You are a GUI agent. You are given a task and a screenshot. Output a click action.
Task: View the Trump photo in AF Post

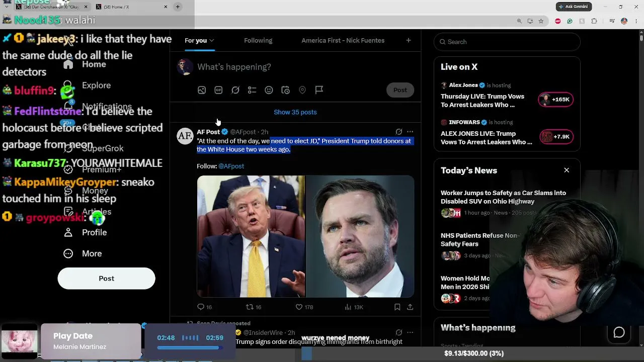click(x=251, y=236)
